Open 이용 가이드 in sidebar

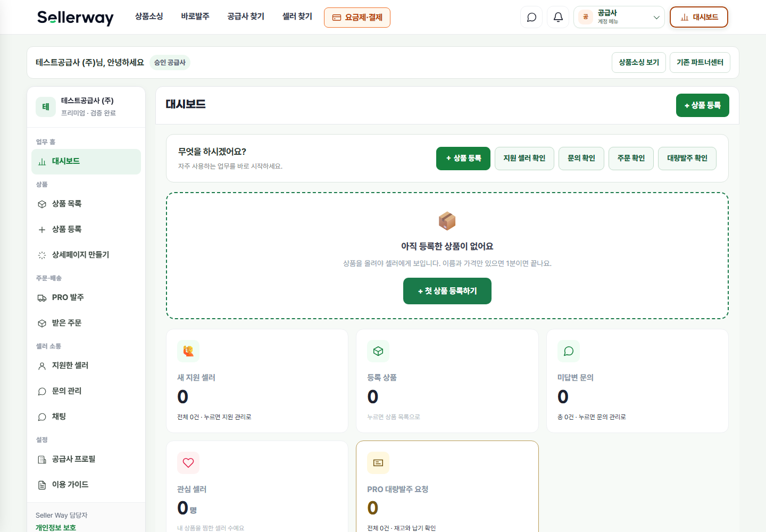coord(86,485)
